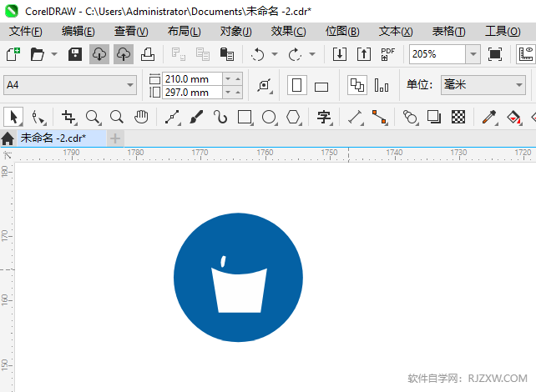Select landscape page orientation
Viewport: 536px width, 392px height.
(x=321, y=87)
